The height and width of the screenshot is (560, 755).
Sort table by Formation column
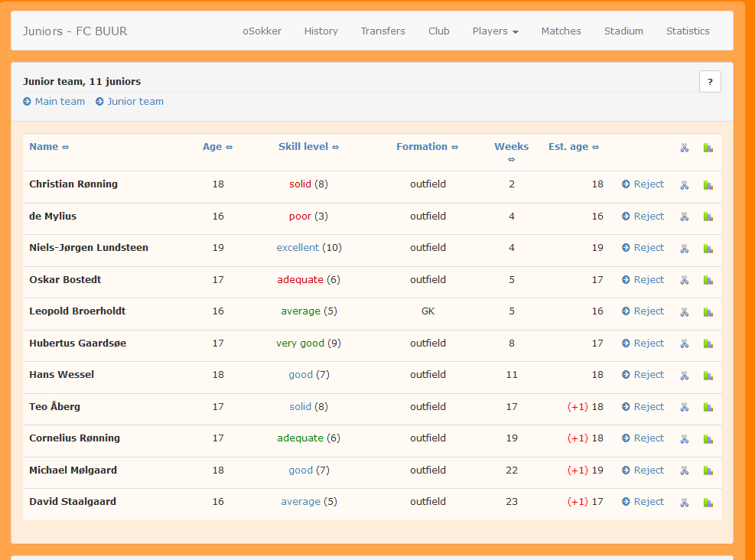427,146
